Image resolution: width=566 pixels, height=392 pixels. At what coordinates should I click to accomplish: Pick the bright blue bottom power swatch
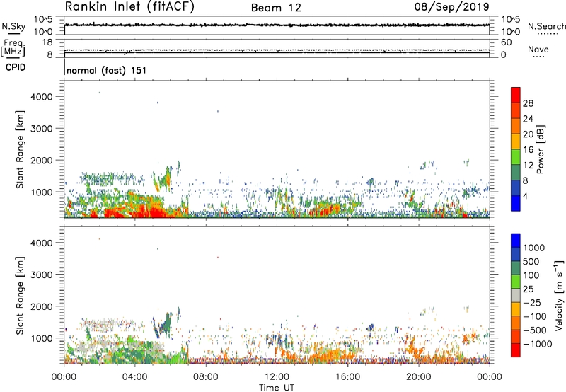516,203
